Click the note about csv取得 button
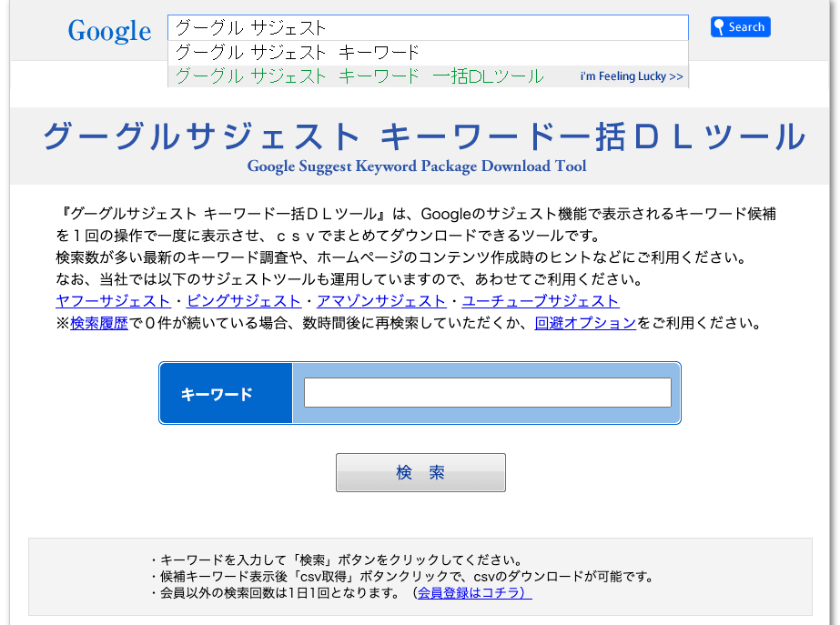Screen dimensions: 840x625 [402, 577]
